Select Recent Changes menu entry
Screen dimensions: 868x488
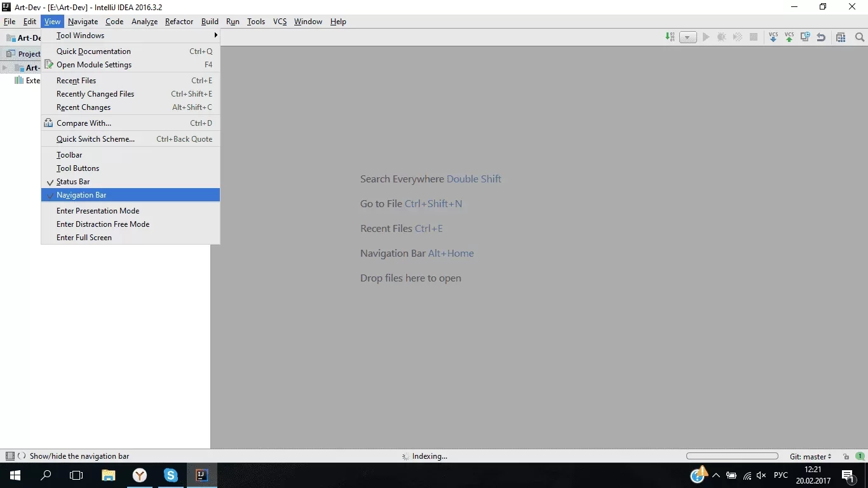pos(130,107)
